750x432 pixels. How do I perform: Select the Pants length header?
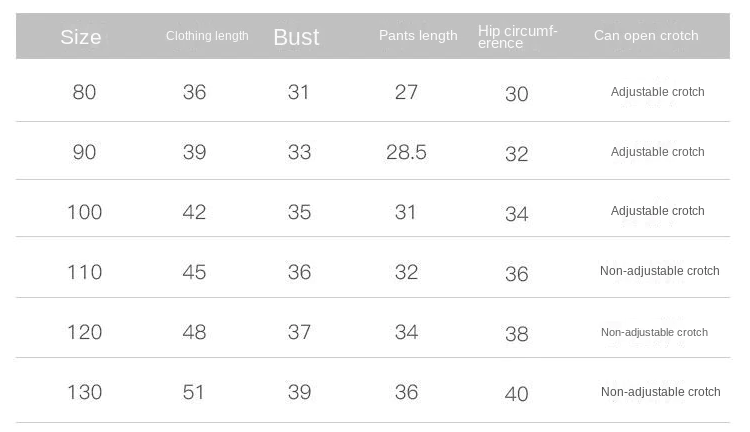point(418,36)
